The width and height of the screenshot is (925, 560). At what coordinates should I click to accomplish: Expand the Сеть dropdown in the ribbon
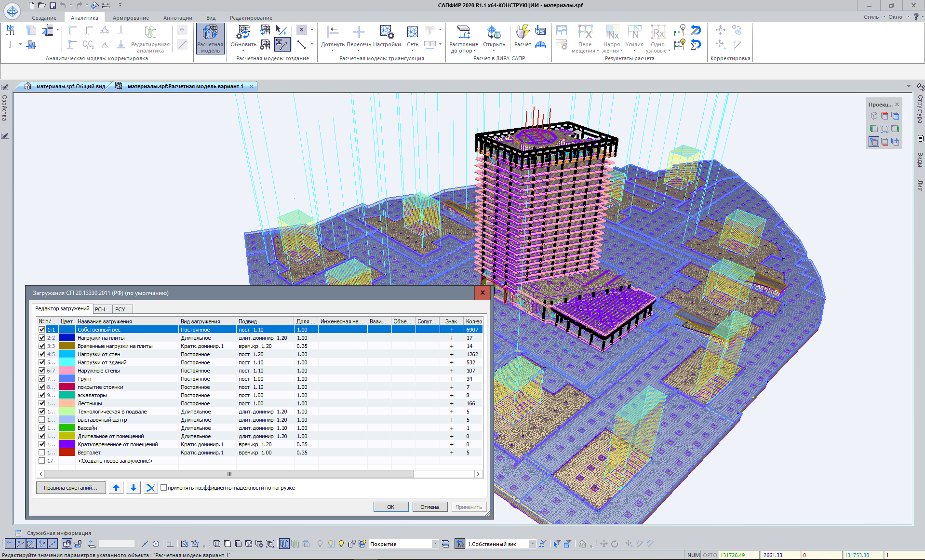(413, 50)
